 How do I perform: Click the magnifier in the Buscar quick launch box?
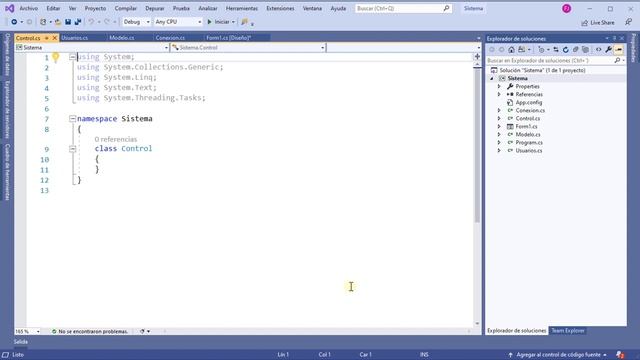coord(446,8)
